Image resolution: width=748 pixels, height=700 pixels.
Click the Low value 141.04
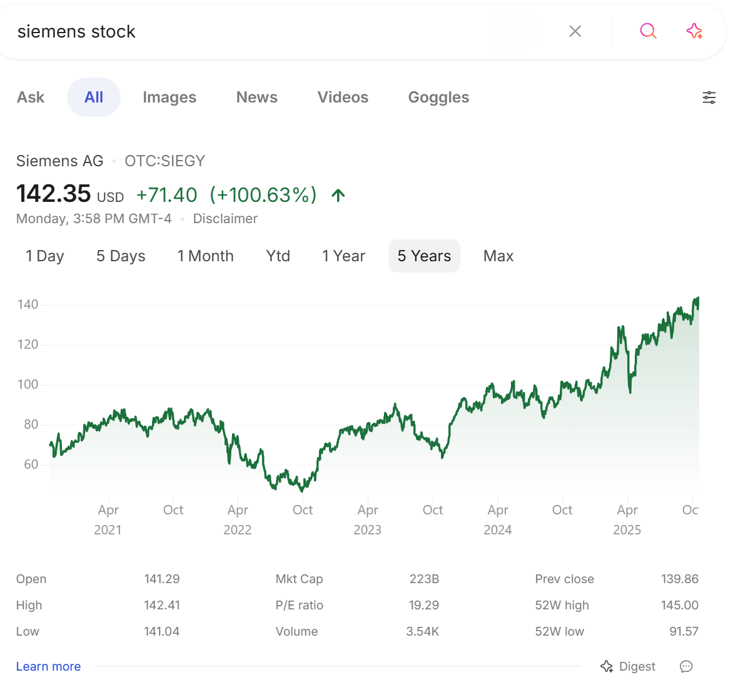(x=162, y=631)
